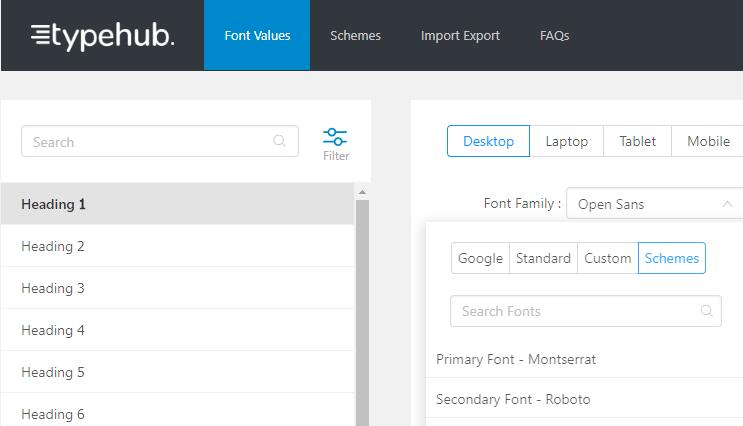Select Heading 3 in the list

click(53, 288)
